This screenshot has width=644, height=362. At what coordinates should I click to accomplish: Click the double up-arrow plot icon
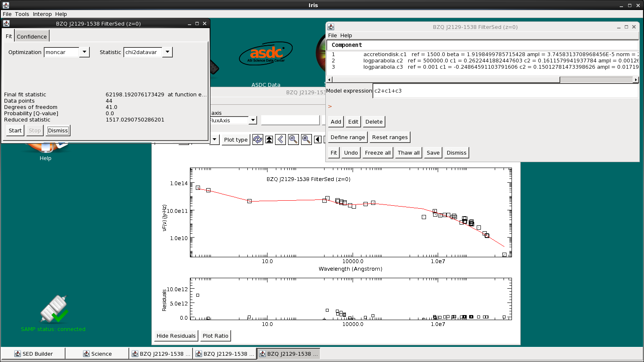[x=269, y=140]
